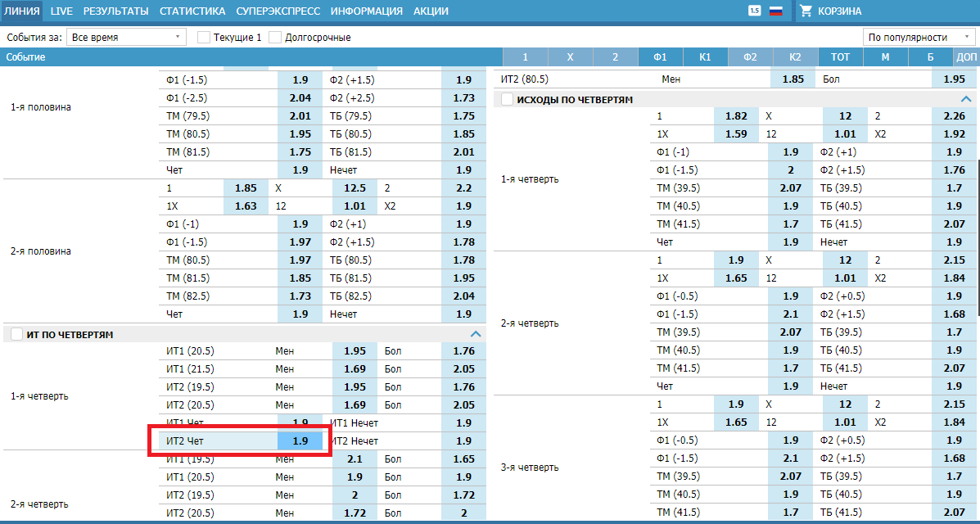Collapse the ИСХОДЫ ПО ЧЕТВЕРТЯМ section chevron

coord(966,99)
